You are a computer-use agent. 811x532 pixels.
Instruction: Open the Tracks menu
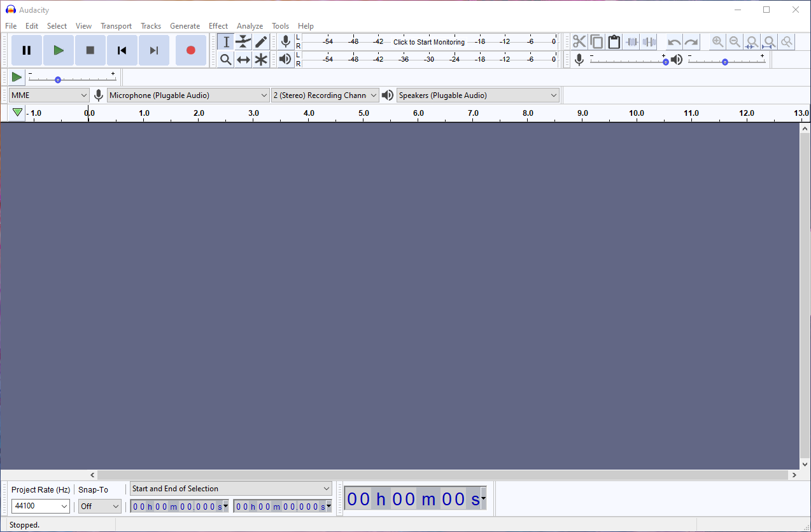[x=151, y=26]
